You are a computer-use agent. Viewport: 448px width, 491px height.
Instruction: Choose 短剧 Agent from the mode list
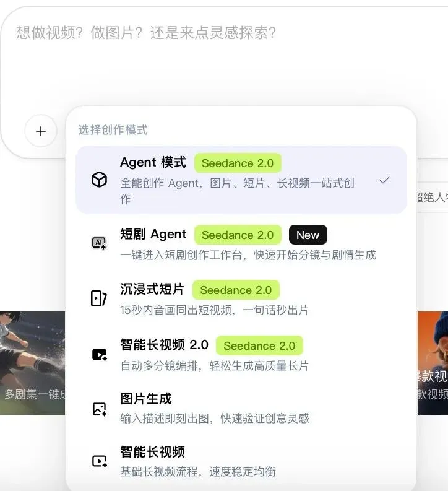241,243
